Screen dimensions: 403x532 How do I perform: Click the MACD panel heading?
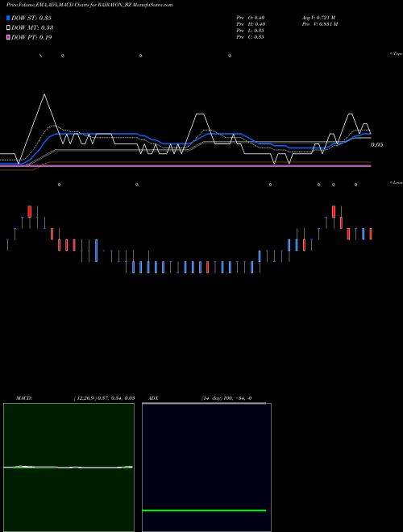tap(24, 398)
